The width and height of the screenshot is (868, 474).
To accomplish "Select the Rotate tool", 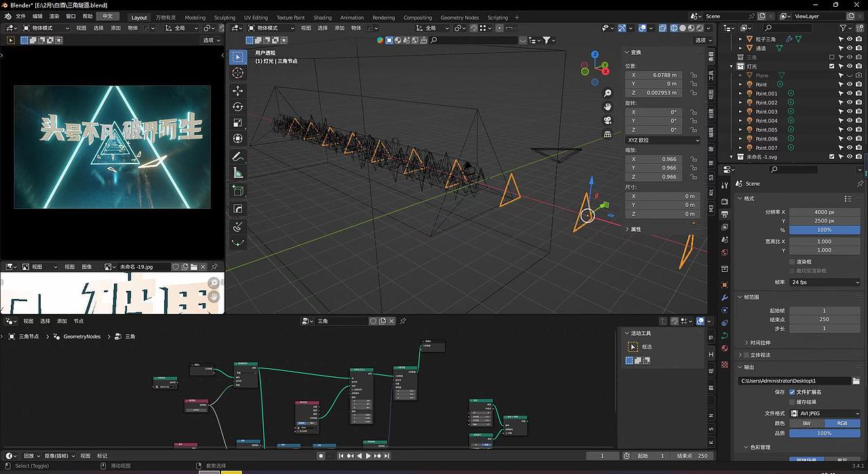I will (x=238, y=107).
